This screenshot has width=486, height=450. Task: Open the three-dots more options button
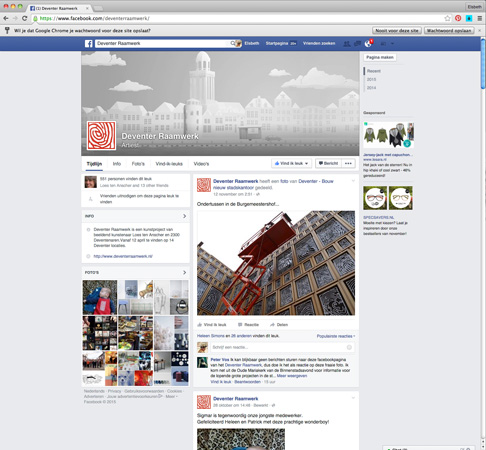[348, 163]
